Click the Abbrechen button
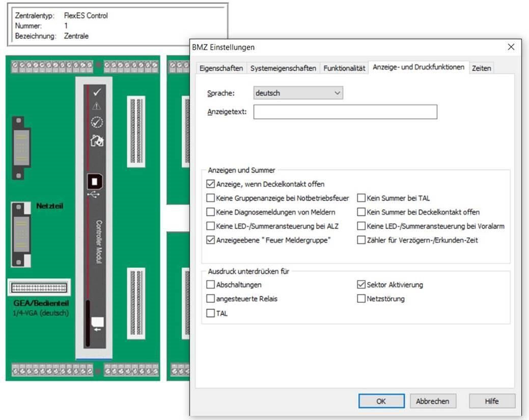 pyautogui.click(x=433, y=401)
